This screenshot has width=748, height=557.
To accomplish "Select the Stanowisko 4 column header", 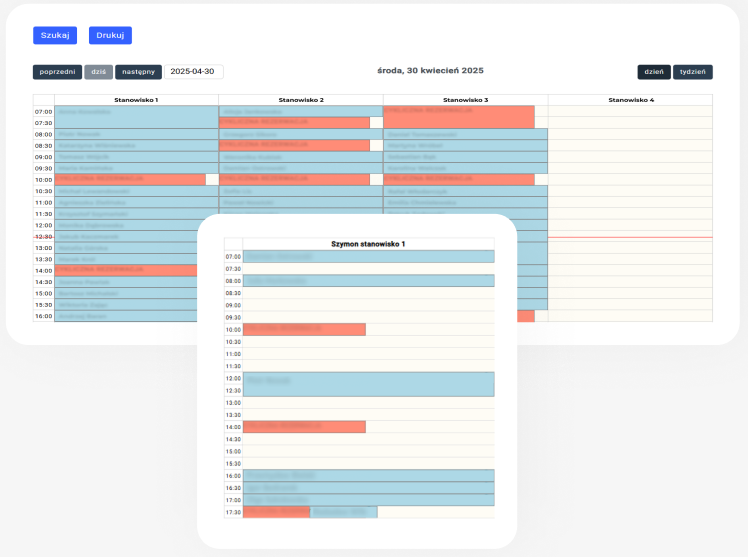I will coord(630,100).
